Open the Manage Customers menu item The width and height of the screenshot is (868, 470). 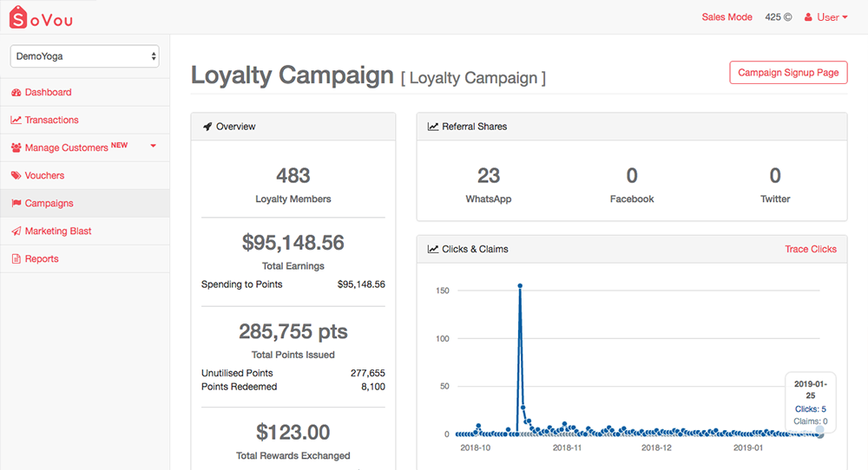pos(85,147)
